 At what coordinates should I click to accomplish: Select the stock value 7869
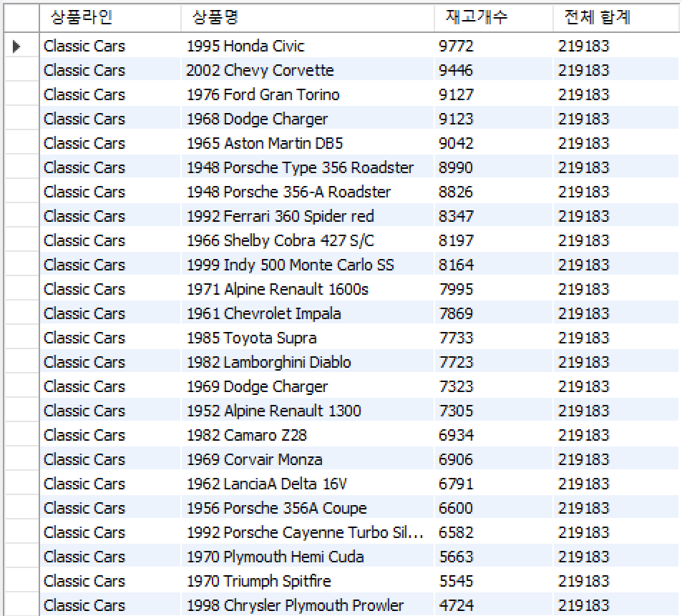(456, 314)
